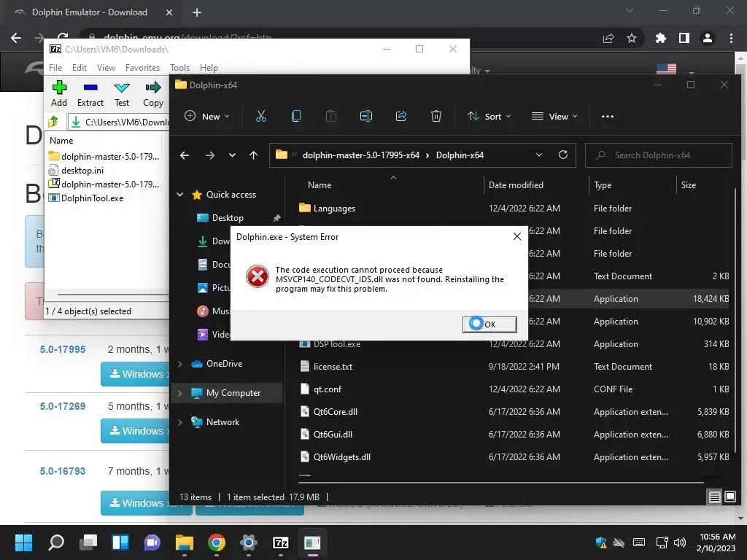The height and width of the screenshot is (560, 747).
Task: Click the 7-Zip icon on taskbar
Action: (x=281, y=542)
